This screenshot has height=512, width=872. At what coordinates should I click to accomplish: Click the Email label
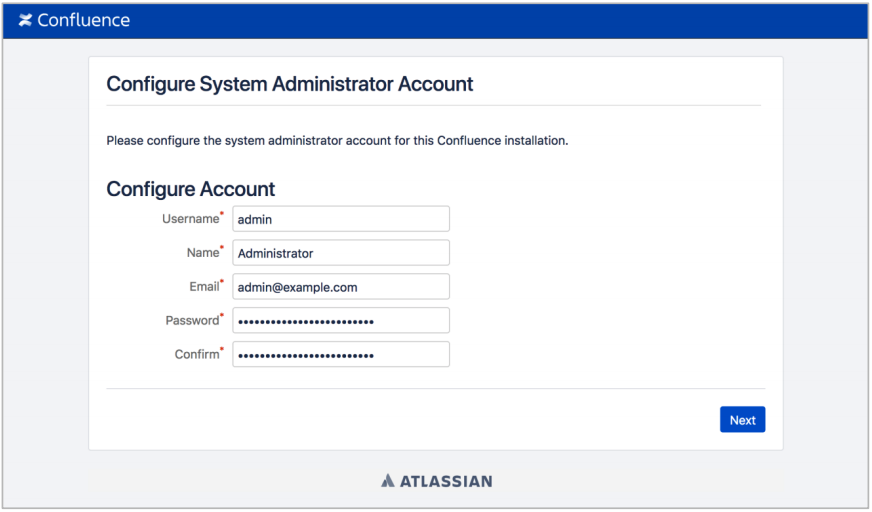(x=204, y=287)
